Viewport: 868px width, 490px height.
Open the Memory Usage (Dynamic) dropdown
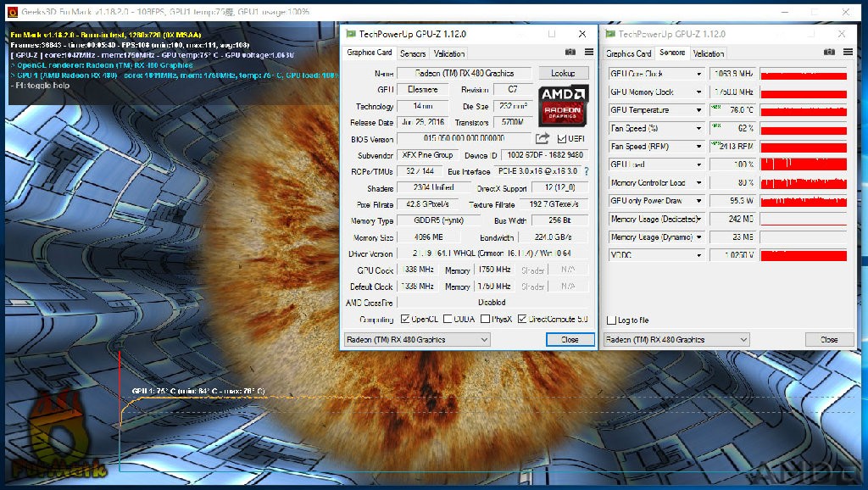tap(699, 237)
